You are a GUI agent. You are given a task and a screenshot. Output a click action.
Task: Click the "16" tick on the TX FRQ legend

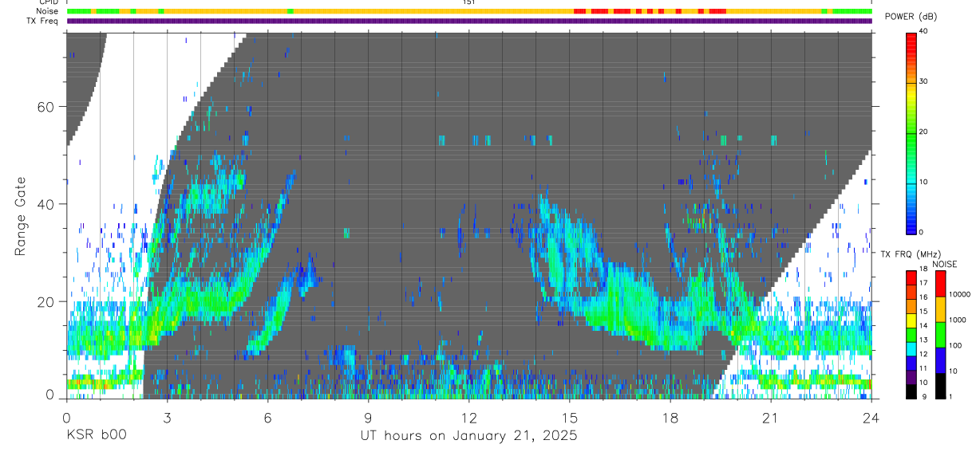[x=923, y=297]
